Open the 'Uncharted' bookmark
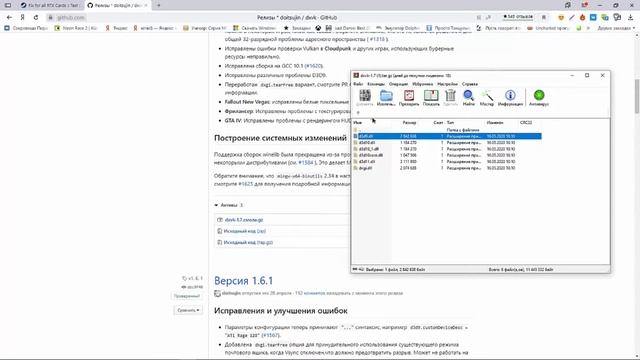Viewport: 640px width, 360px height. pyautogui.click(x=549, y=28)
